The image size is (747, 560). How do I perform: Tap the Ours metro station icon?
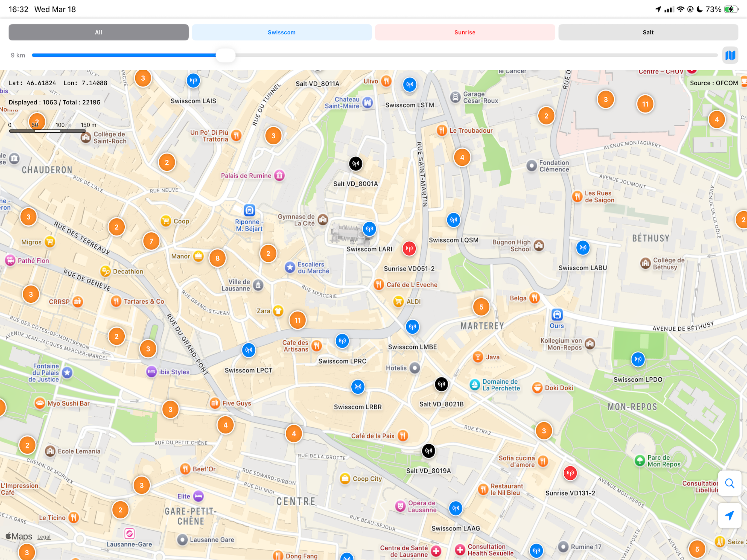pyautogui.click(x=557, y=314)
